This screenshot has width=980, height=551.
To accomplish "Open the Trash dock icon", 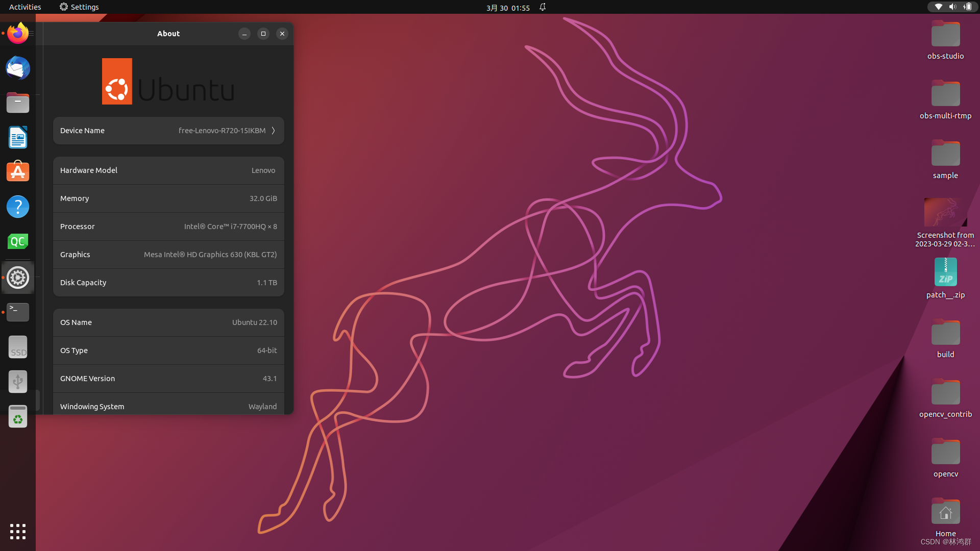I will 18,417.
